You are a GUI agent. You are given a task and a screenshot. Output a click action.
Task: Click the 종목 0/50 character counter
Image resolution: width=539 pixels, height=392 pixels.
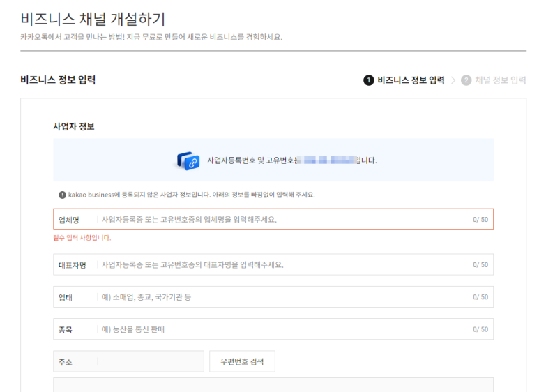pos(480,329)
